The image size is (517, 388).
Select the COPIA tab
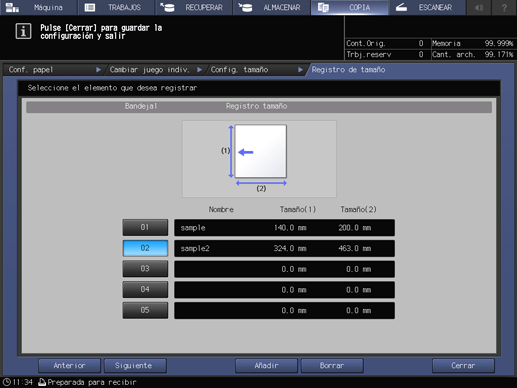[349, 7]
